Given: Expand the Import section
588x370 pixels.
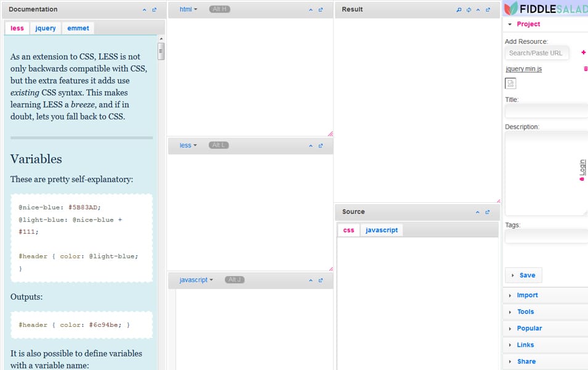Looking at the screenshot, I should click(527, 295).
